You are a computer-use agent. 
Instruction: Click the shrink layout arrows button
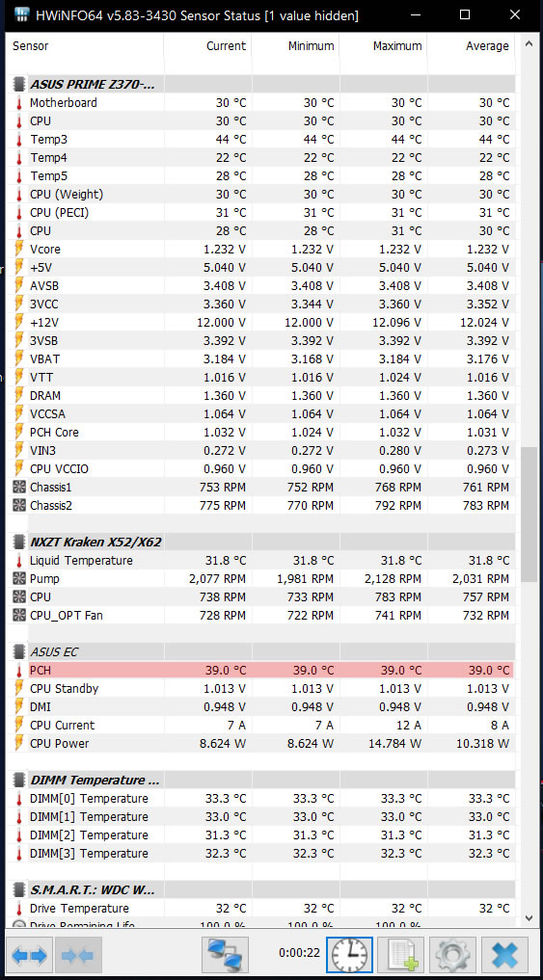77,955
